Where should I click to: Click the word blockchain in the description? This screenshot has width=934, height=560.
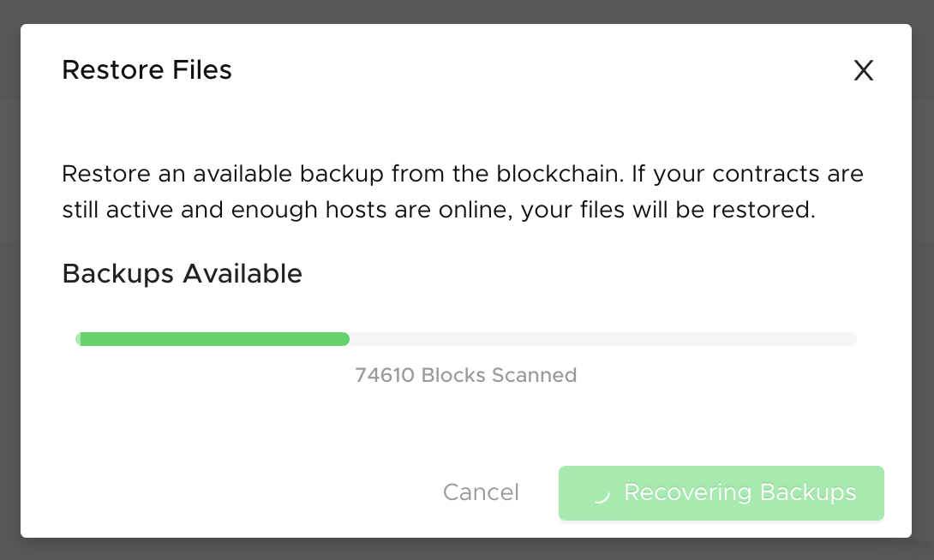(x=560, y=174)
